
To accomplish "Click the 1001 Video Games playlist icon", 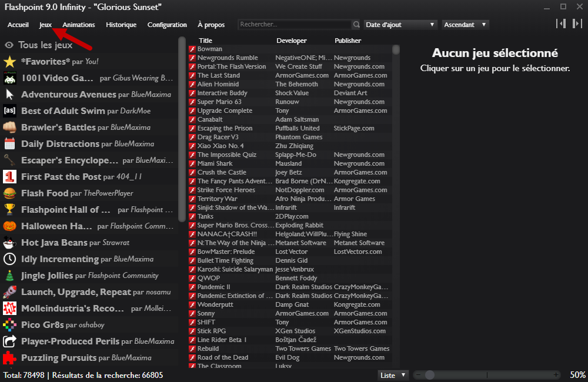I will pyautogui.click(x=10, y=78).
